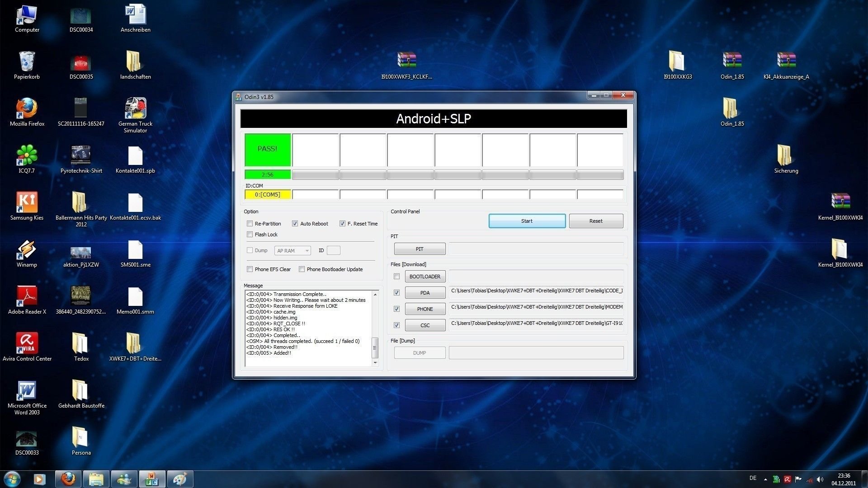
Task: Click the Reset button in Odin
Action: coord(596,221)
